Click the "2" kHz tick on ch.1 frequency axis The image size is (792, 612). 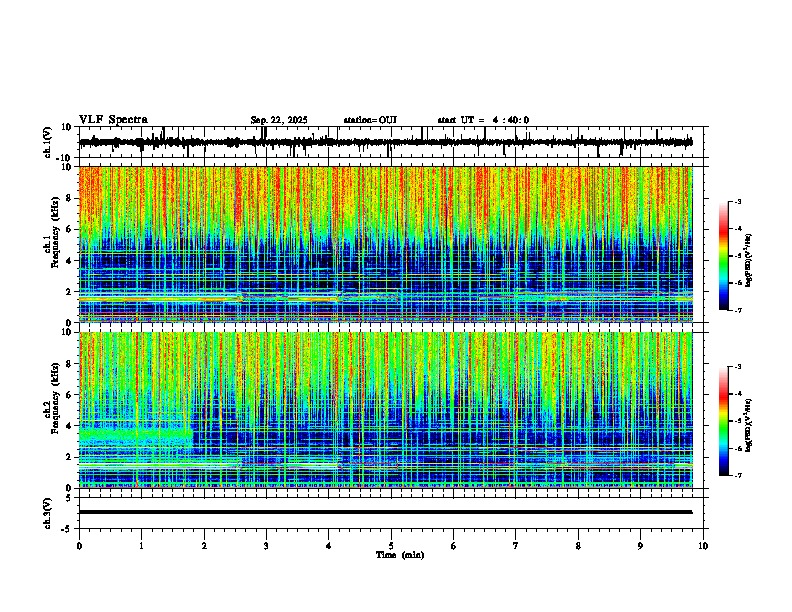[70, 291]
